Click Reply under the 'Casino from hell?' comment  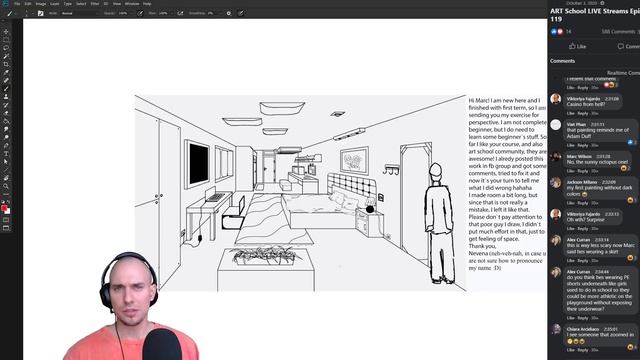click(582, 113)
